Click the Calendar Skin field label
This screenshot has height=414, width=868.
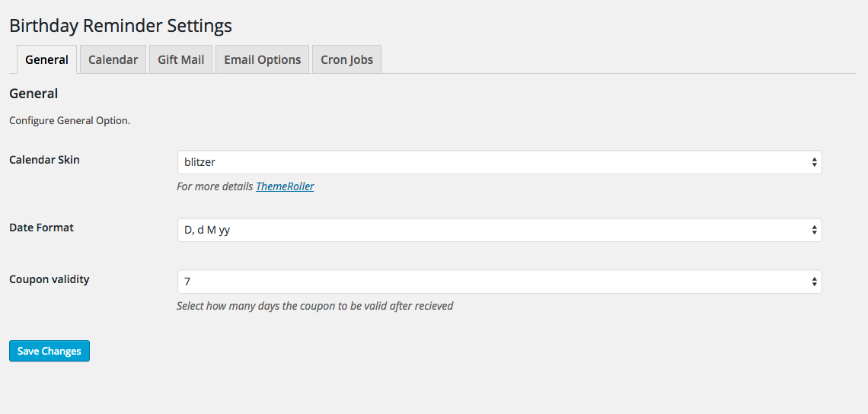coord(44,160)
